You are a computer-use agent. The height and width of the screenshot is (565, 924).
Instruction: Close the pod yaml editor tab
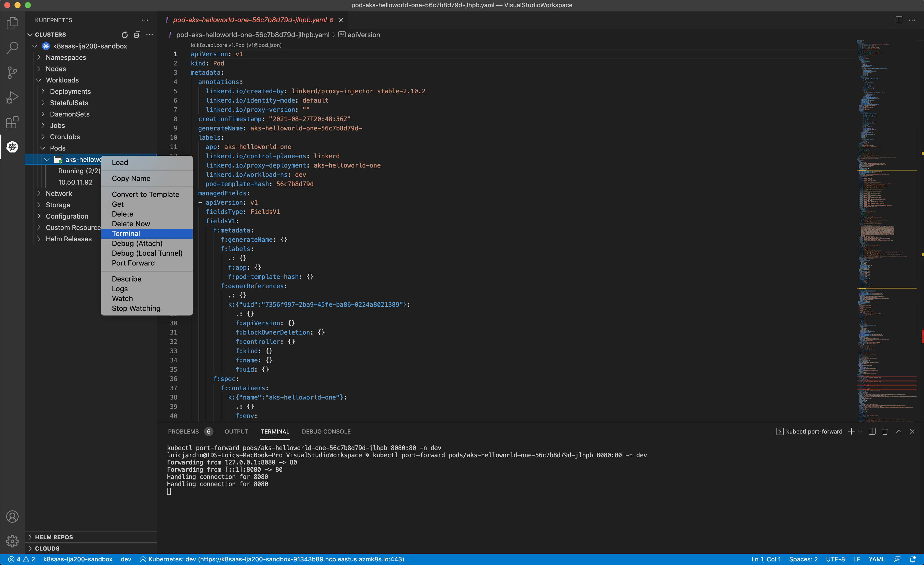[x=341, y=20]
